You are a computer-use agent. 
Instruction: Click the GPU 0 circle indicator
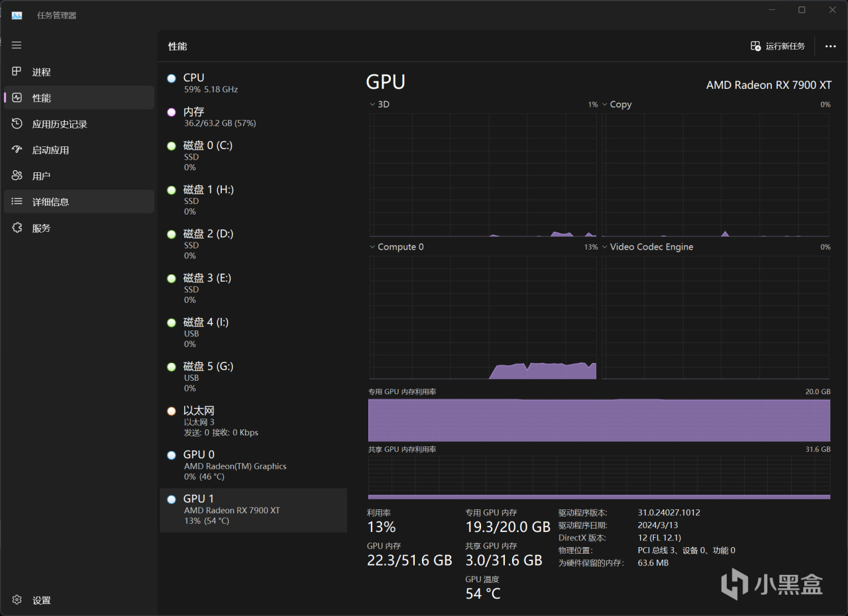click(x=172, y=455)
